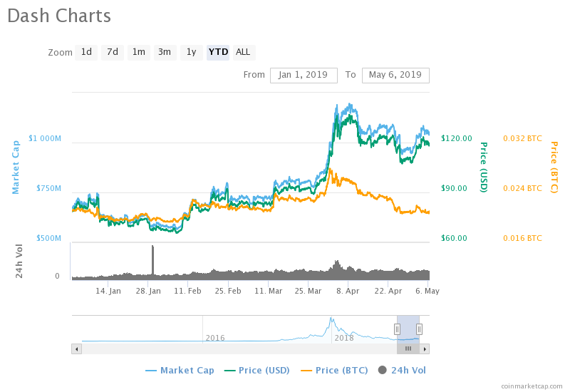This screenshot has width=570, height=392.
Task: Select the ALL zoom range
Action: (x=243, y=52)
